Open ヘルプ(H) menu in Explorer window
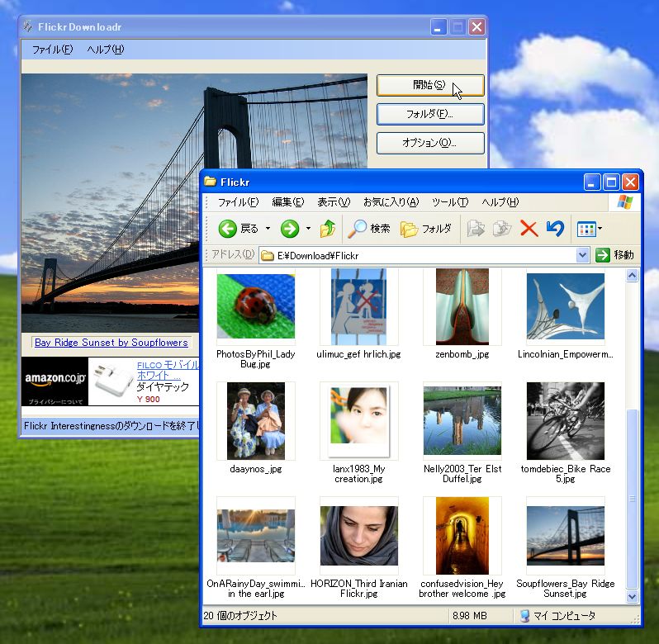The width and height of the screenshot is (659, 644). pyautogui.click(x=500, y=202)
